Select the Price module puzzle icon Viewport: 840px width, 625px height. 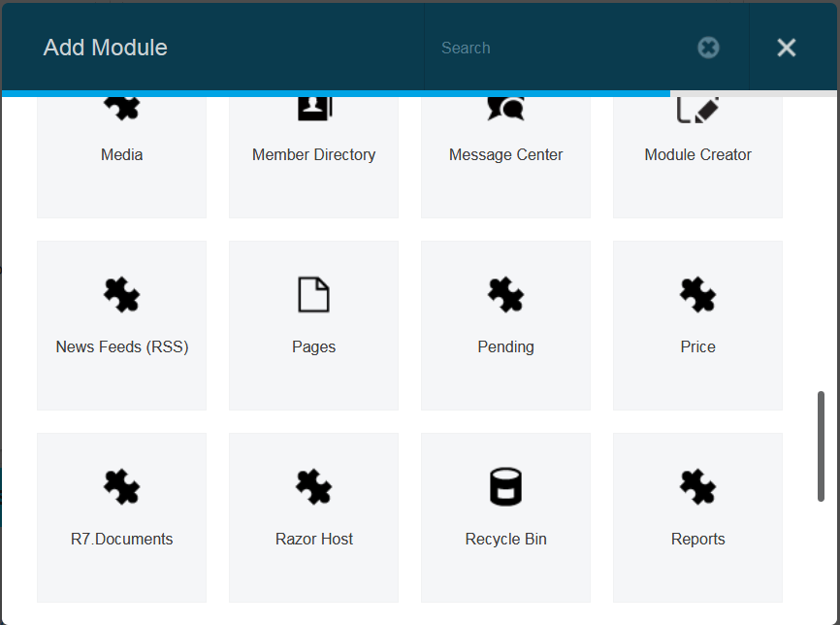coord(697,294)
